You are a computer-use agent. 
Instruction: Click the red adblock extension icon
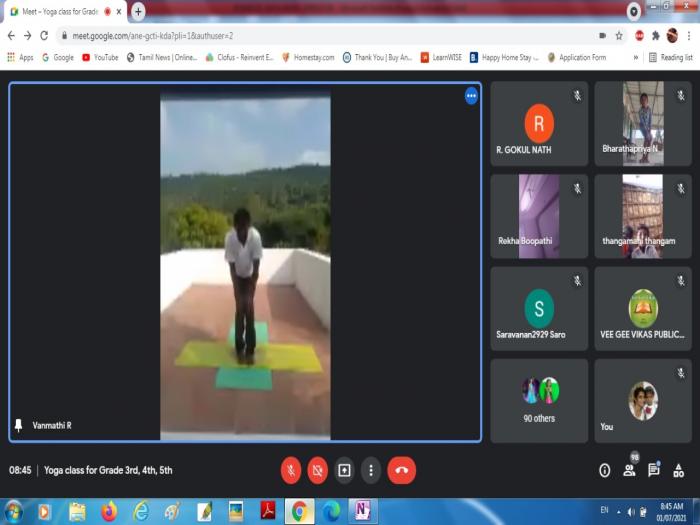tap(639, 36)
